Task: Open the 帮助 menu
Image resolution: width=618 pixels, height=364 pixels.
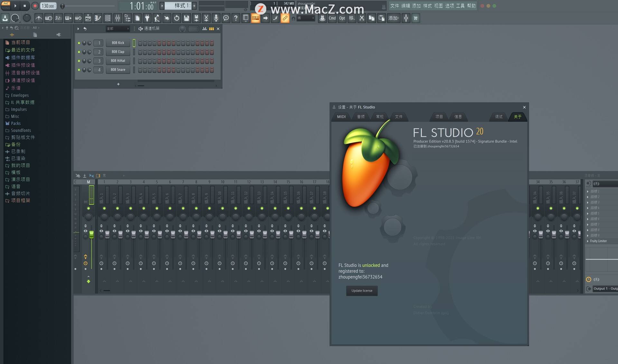Action: click(472, 6)
